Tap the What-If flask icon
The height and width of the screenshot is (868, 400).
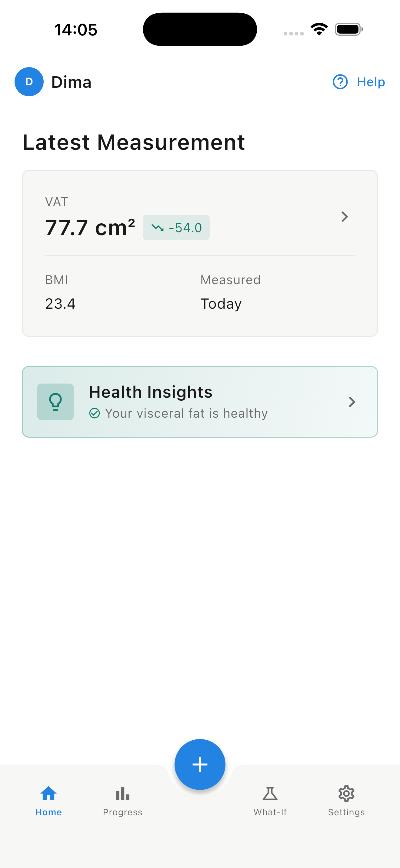point(270,793)
